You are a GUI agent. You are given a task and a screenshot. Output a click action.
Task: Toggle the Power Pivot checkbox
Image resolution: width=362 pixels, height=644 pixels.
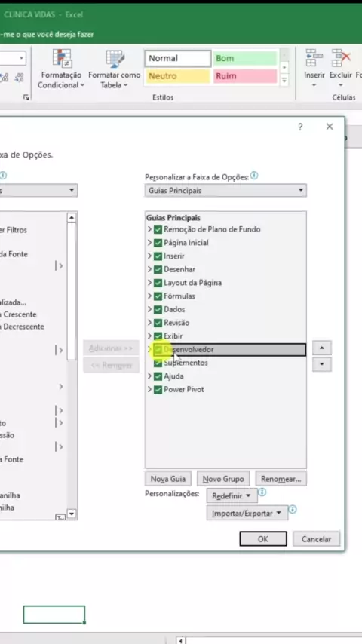(158, 389)
